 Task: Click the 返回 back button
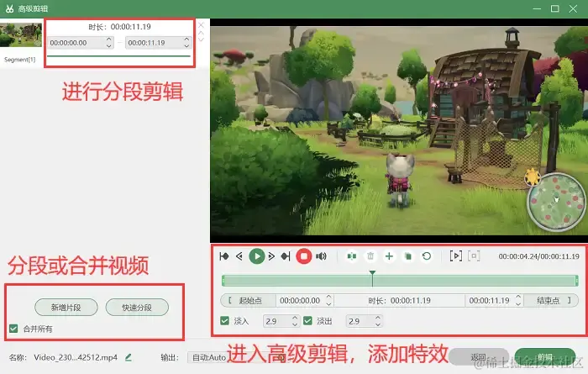479,357
